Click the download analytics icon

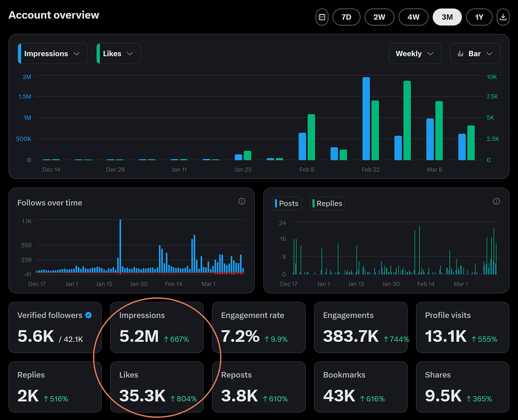click(503, 17)
